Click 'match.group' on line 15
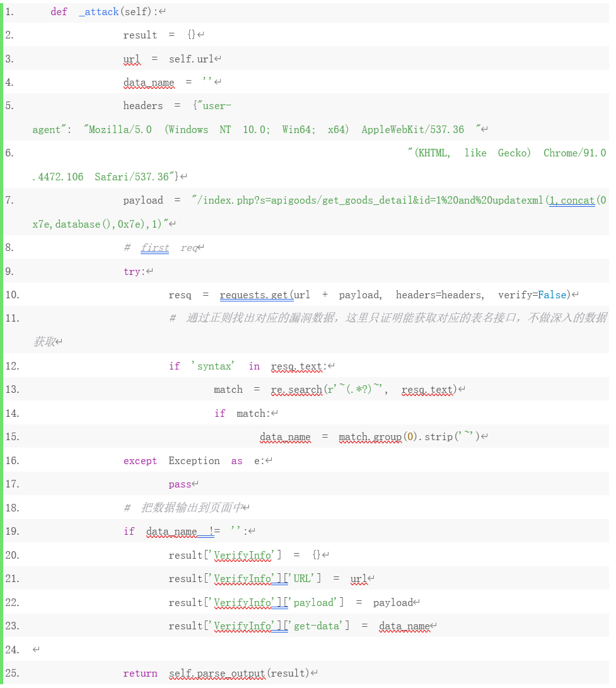Screen dimensions: 616x688 tap(370, 437)
